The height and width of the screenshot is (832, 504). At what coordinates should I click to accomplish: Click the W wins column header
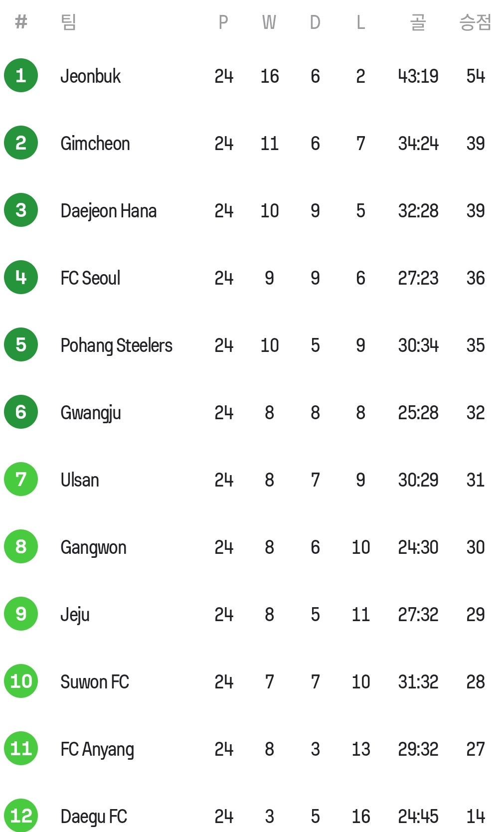(x=269, y=22)
